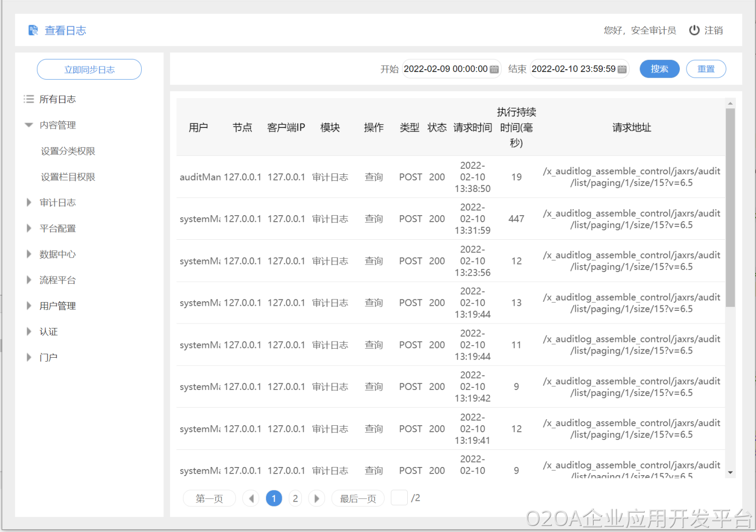This screenshot has width=756, height=532.
Task: Collapse the 内容管理 tree node
Action: (x=29, y=125)
